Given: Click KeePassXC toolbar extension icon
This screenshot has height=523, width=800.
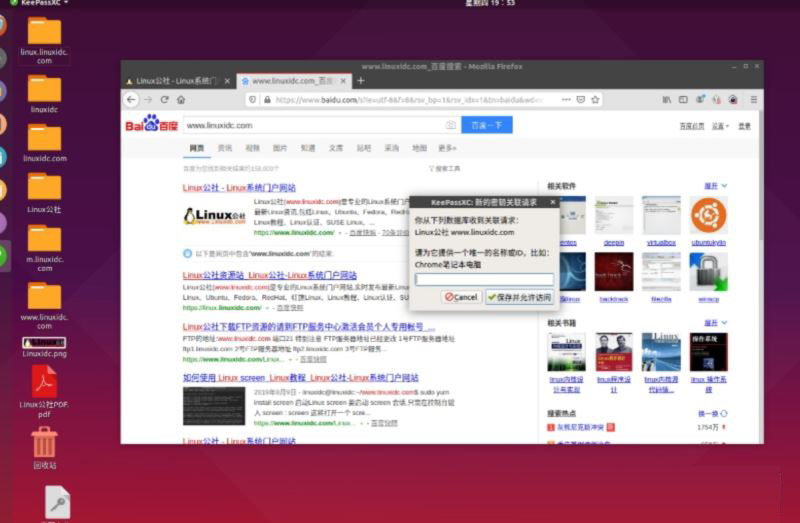Looking at the screenshot, I should click(x=733, y=99).
